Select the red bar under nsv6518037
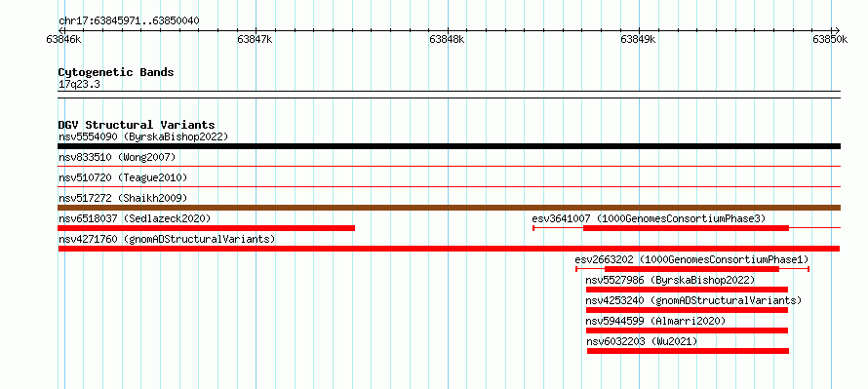The image size is (868, 389). (x=207, y=228)
